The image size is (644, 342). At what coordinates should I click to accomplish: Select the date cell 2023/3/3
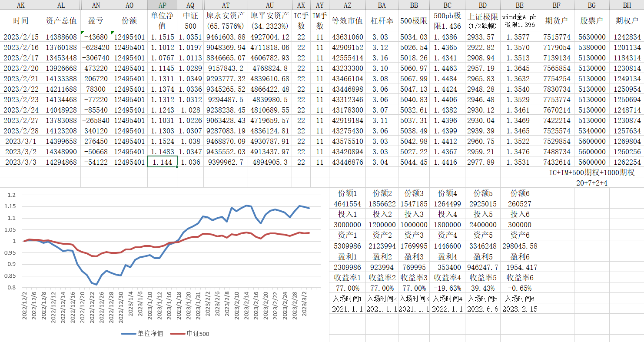pyautogui.click(x=21, y=162)
